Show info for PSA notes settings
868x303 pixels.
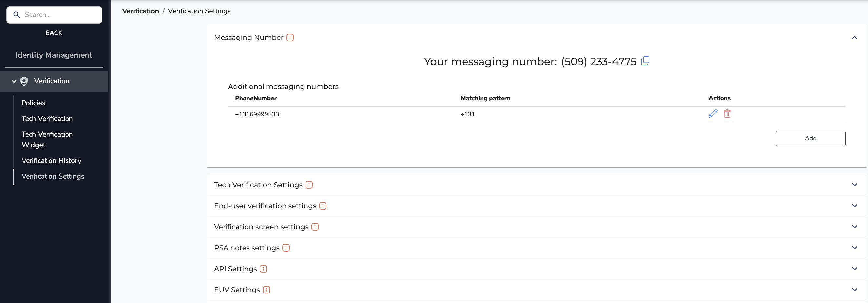pyautogui.click(x=286, y=248)
